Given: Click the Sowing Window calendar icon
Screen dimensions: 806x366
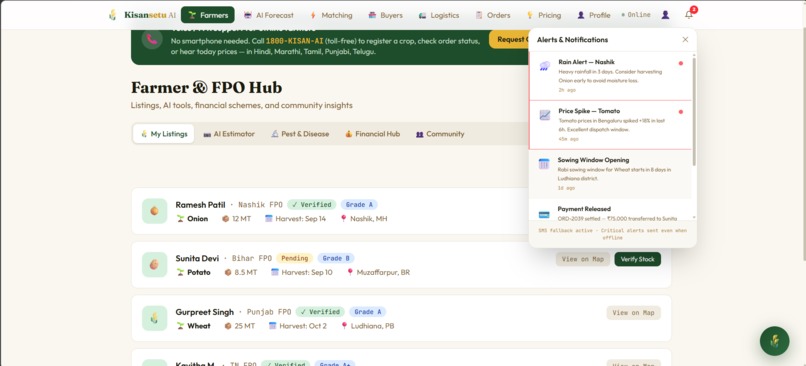Looking at the screenshot, I should point(544,164).
